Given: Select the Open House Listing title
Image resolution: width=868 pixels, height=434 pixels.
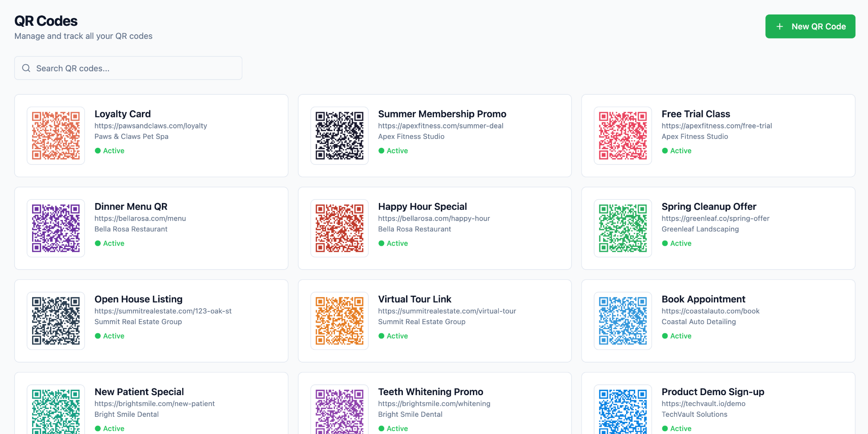Looking at the screenshot, I should 138,299.
